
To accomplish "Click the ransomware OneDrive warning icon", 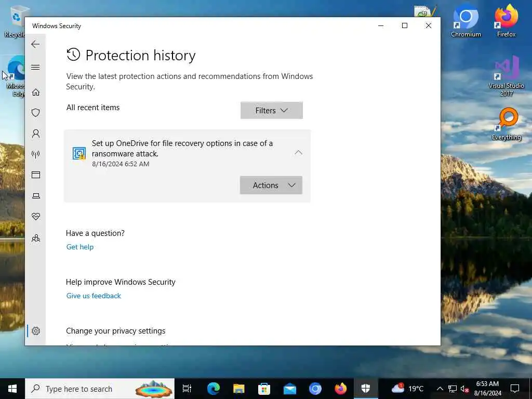I will point(79,153).
